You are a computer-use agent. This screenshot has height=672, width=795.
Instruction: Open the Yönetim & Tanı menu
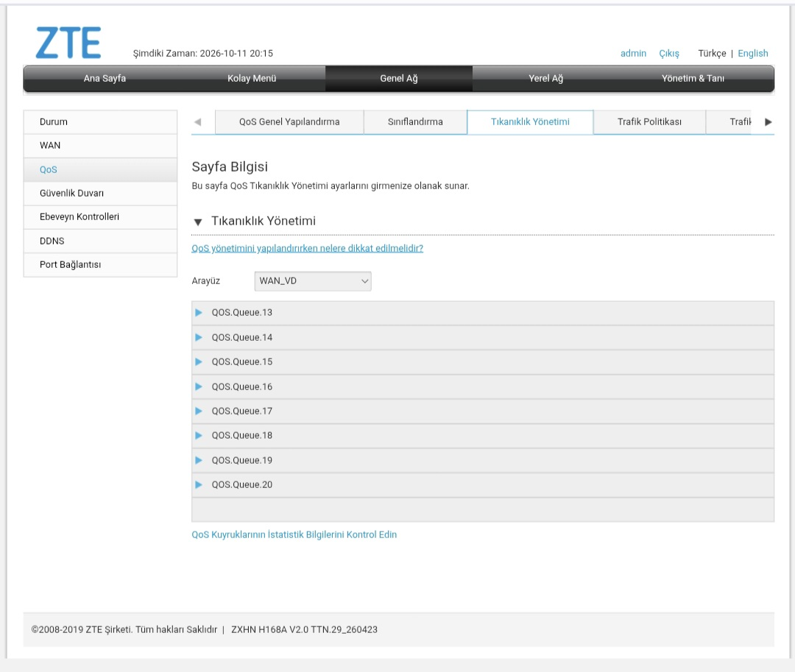click(x=693, y=79)
